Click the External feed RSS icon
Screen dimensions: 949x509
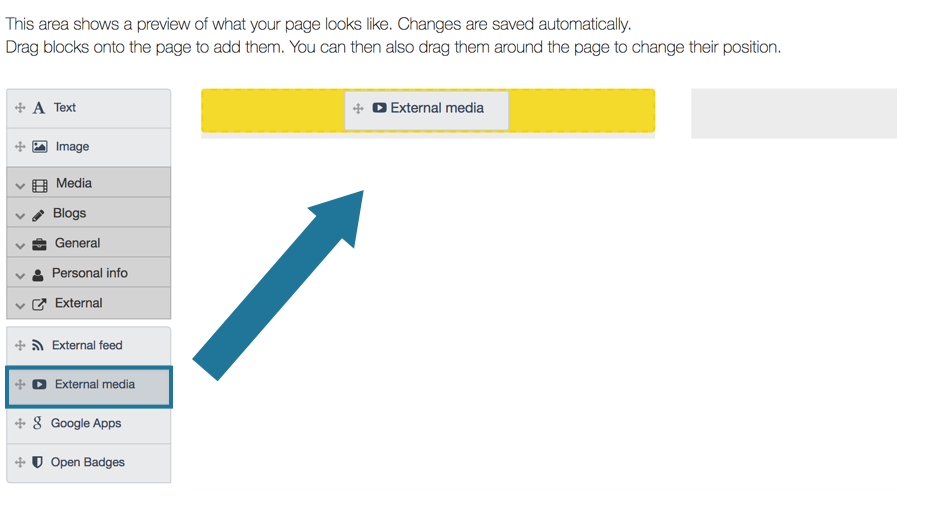pos(37,346)
